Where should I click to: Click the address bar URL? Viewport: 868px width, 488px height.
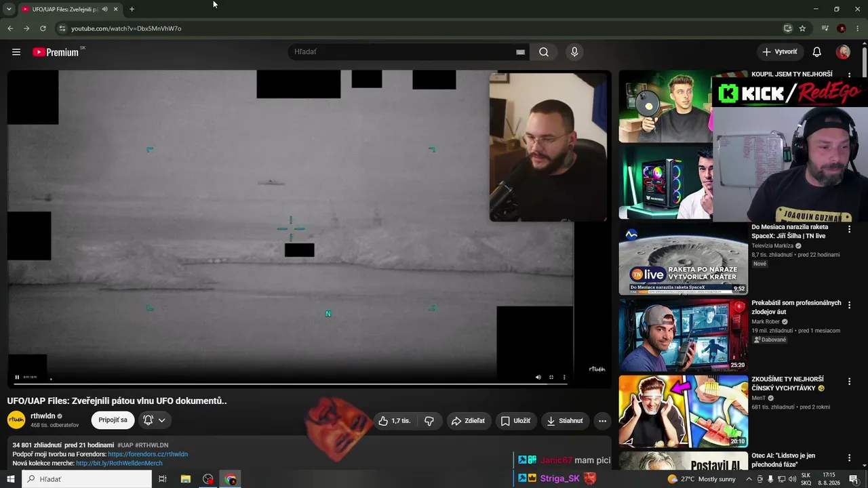(x=126, y=28)
